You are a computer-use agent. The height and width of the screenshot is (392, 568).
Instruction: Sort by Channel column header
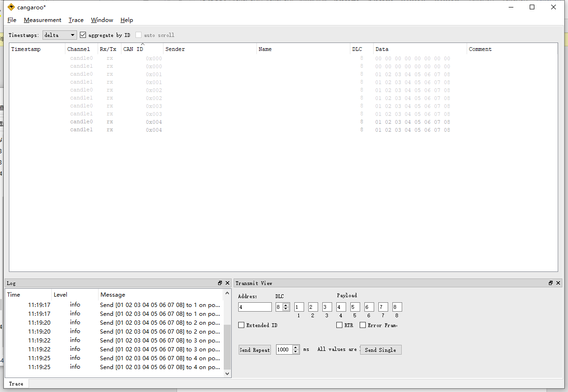(82, 49)
